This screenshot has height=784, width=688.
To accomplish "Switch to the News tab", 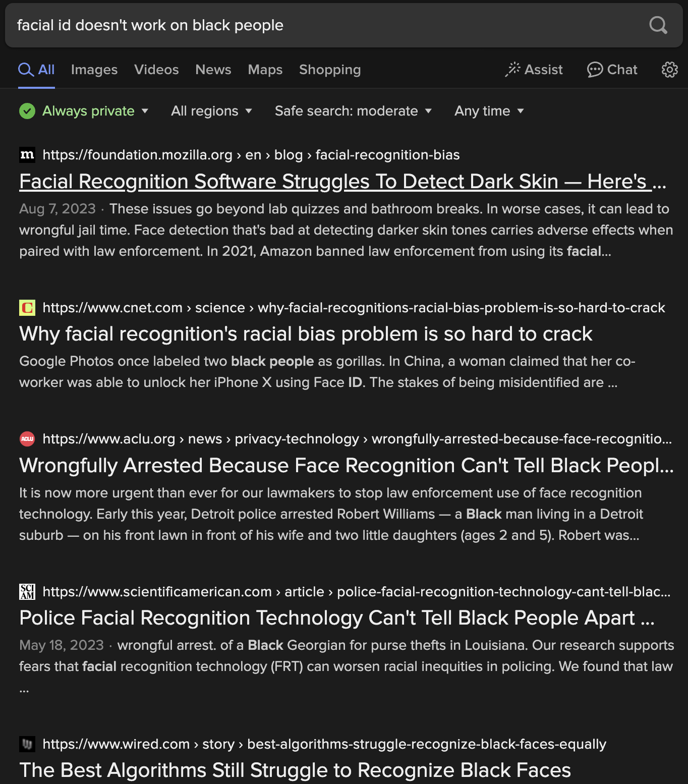I will 213,70.
